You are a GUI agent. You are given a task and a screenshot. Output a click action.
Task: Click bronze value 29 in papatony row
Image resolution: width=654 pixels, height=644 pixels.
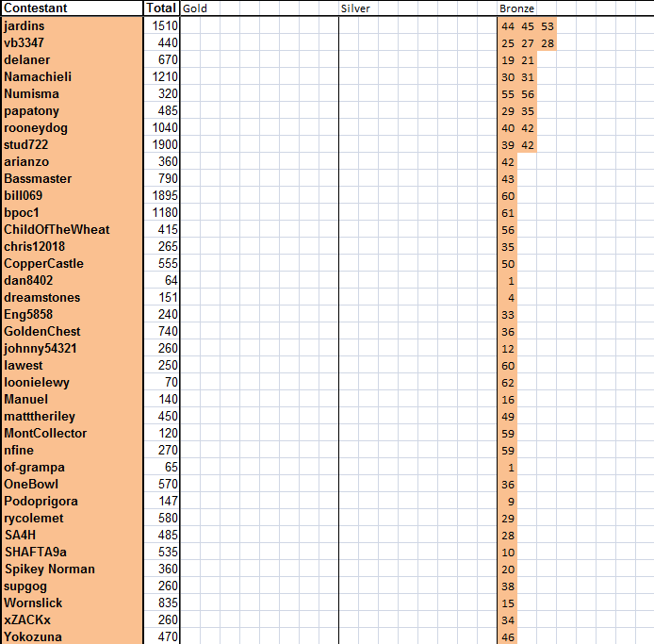point(508,111)
